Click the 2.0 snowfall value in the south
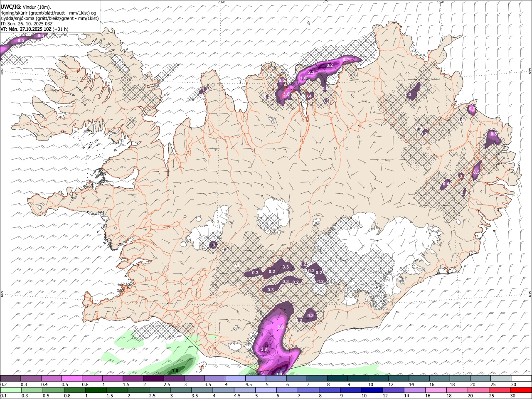The height and width of the screenshot is (399, 532). pos(264,350)
